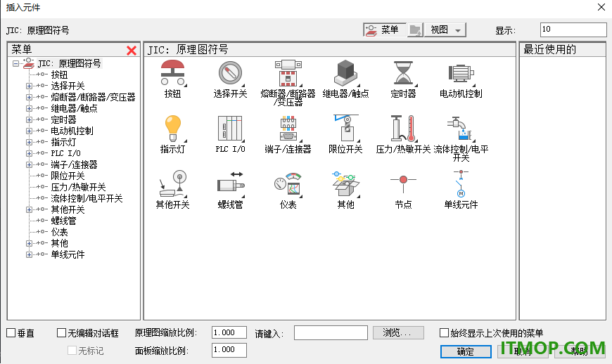This screenshot has height=364, width=612.
Task: Select 螺线管 in the menu tree
Action: point(63,221)
